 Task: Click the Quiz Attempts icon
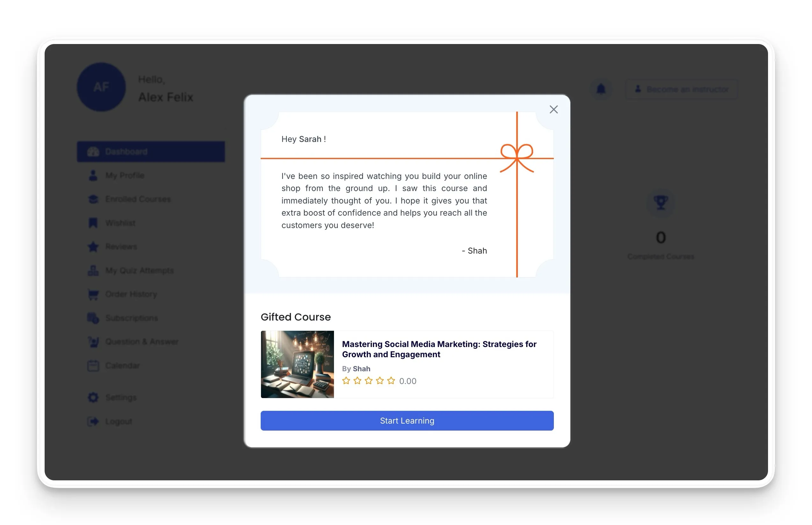pyautogui.click(x=93, y=270)
